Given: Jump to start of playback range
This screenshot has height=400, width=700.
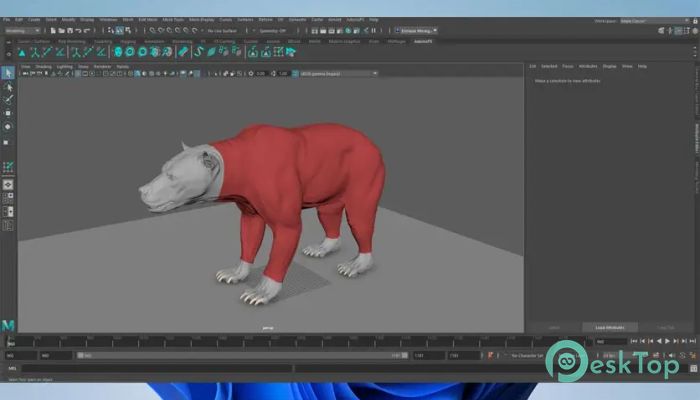Looking at the screenshot, I should click(x=633, y=341).
